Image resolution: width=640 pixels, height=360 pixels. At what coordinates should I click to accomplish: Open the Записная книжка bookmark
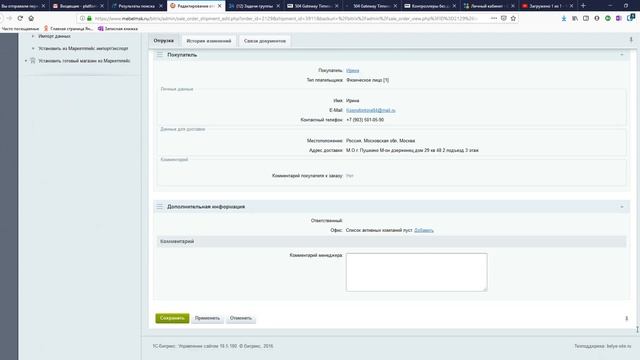[118, 29]
